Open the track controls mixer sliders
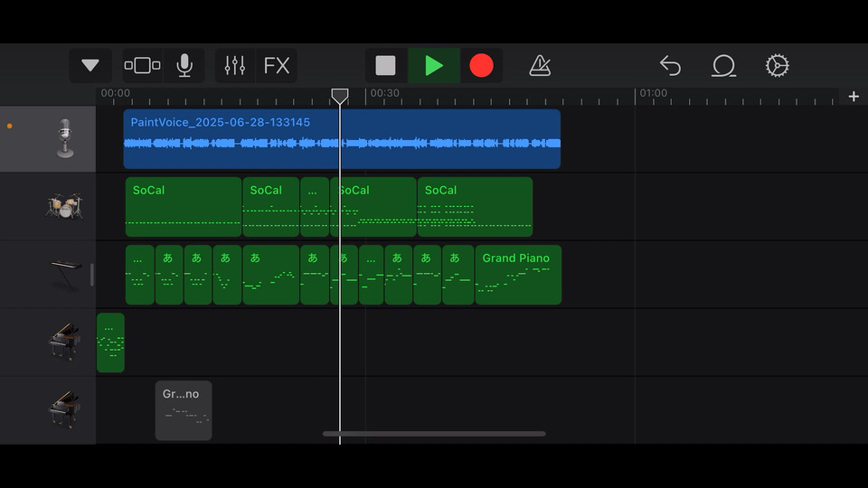Image resolution: width=868 pixels, height=488 pixels. point(235,66)
